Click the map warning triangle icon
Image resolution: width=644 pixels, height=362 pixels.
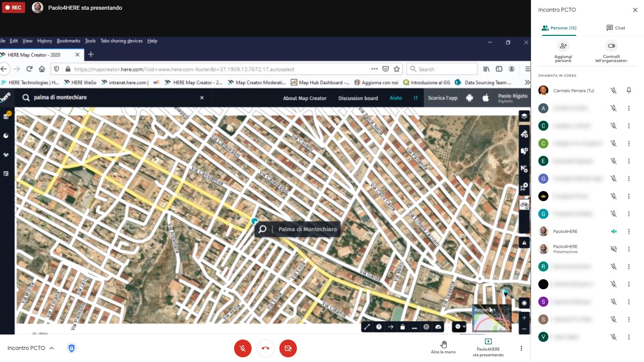pyautogui.click(x=524, y=243)
